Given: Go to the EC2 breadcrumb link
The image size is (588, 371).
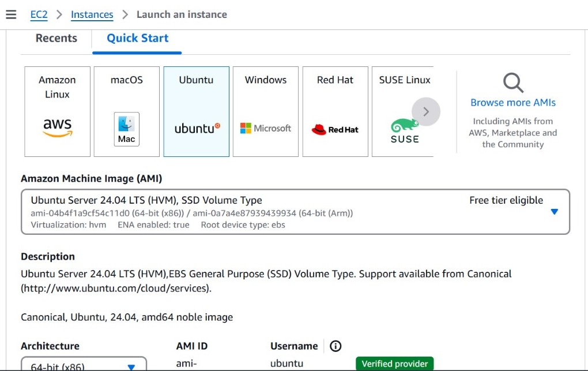Looking at the screenshot, I should click(x=39, y=14).
